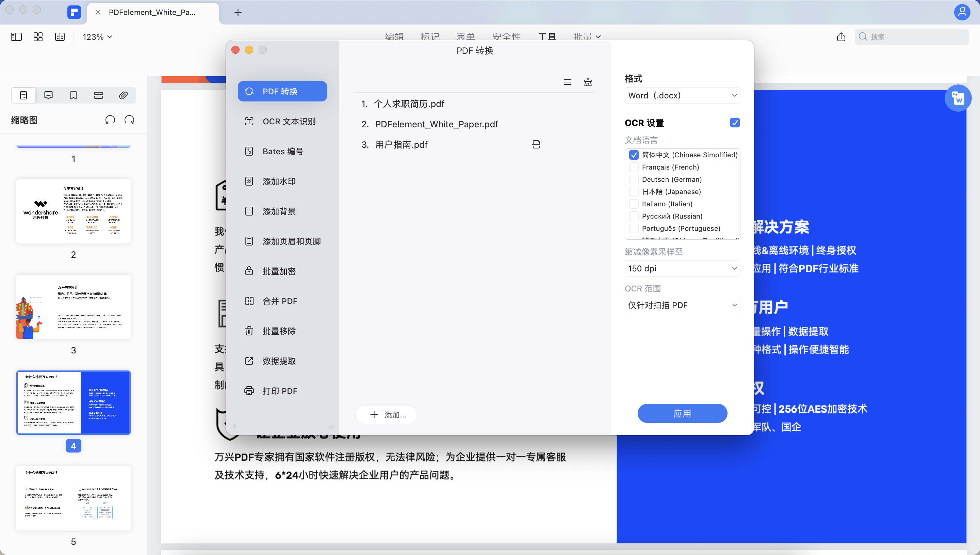
Task: Open the page grid view icon
Action: tap(38, 37)
